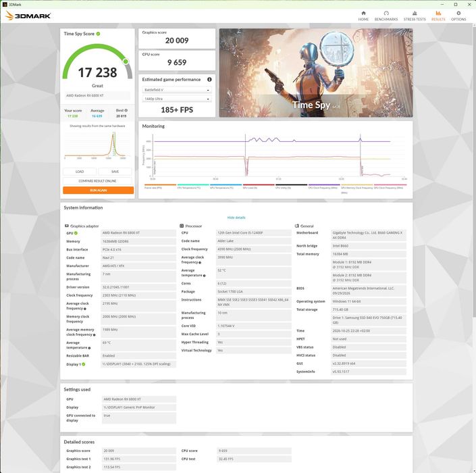Open the OPTIONS tab
This screenshot has width=476, height=473.
tap(458, 16)
